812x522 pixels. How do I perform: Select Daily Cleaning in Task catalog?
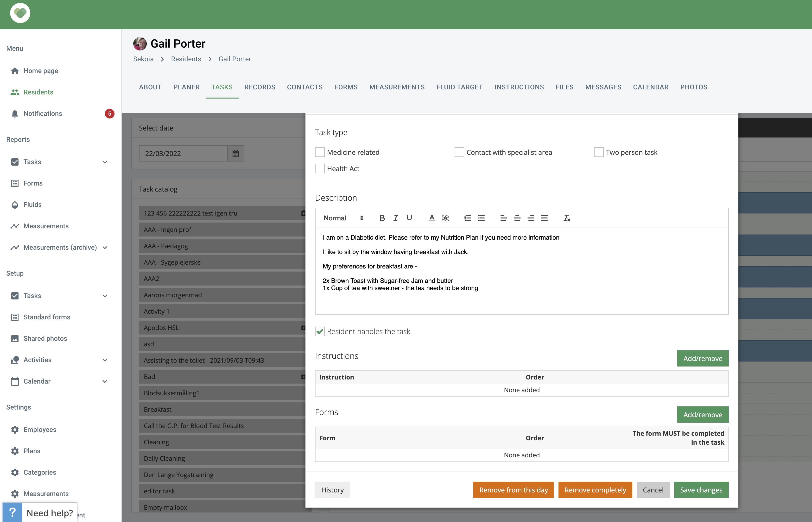click(x=222, y=458)
